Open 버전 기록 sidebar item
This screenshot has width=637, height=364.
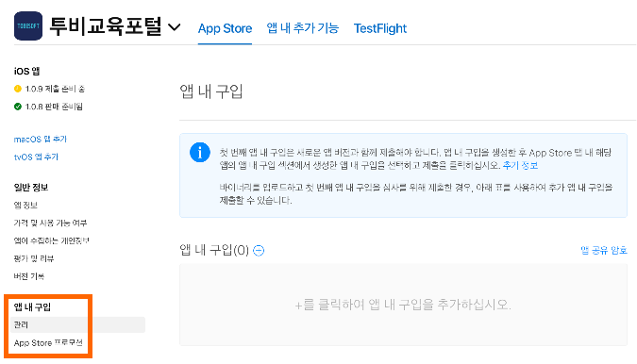coord(29,276)
